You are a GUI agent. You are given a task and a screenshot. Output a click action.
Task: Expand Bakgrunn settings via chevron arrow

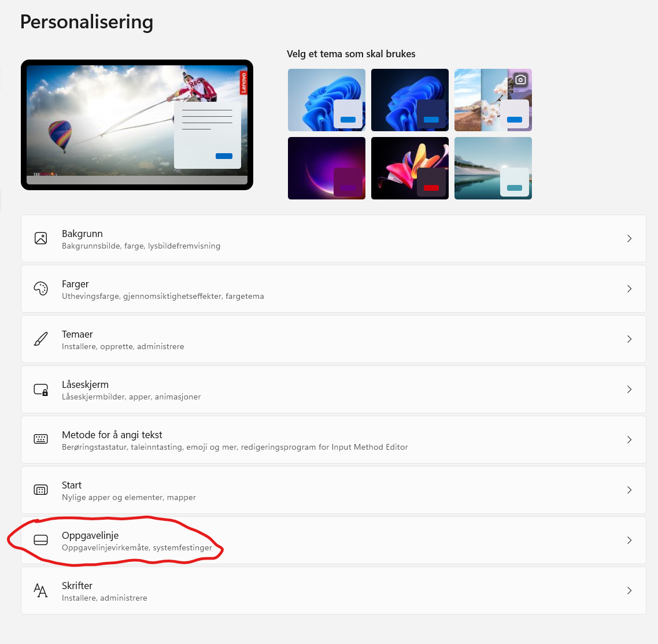pos(629,238)
